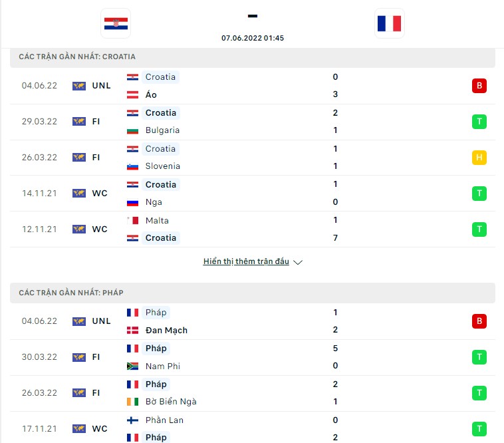The height and width of the screenshot is (443, 504).
Task: Open the Phần Lan vs Pháp match on 17.11.21
Action: (x=253, y=428)
